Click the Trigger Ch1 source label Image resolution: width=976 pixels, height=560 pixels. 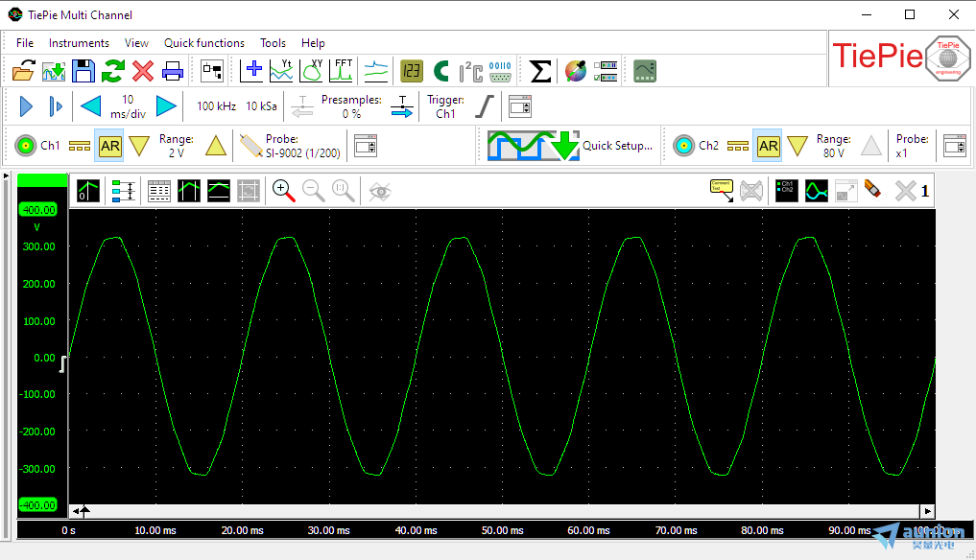point(445,113)
